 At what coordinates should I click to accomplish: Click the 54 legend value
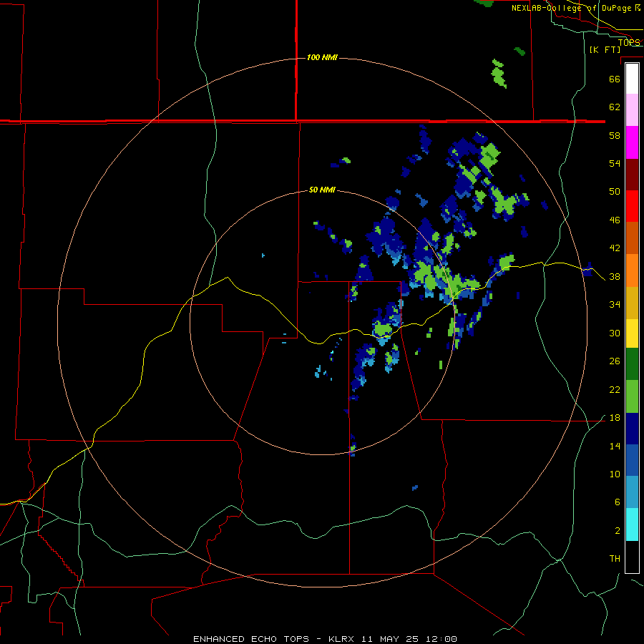point(615,163)
